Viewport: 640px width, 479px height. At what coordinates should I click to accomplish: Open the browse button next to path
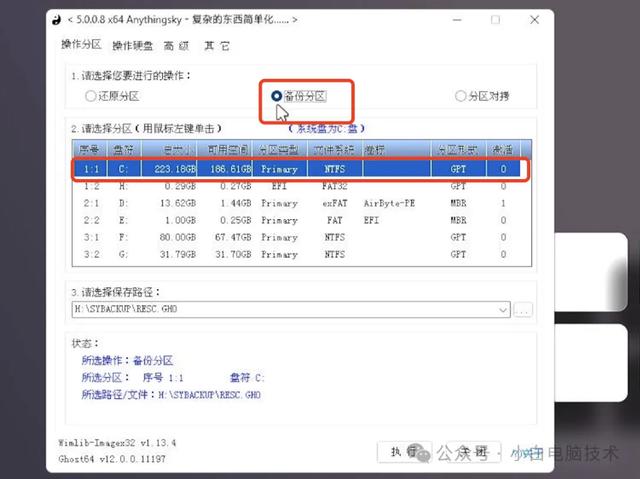pos(523,310)
